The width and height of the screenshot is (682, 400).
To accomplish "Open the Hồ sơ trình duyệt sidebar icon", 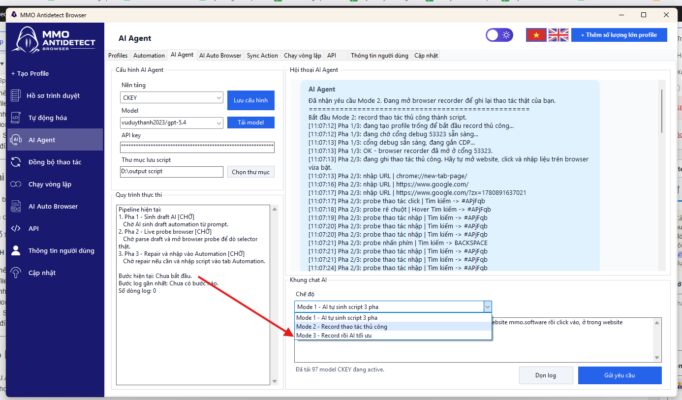I will click(16, 95).
